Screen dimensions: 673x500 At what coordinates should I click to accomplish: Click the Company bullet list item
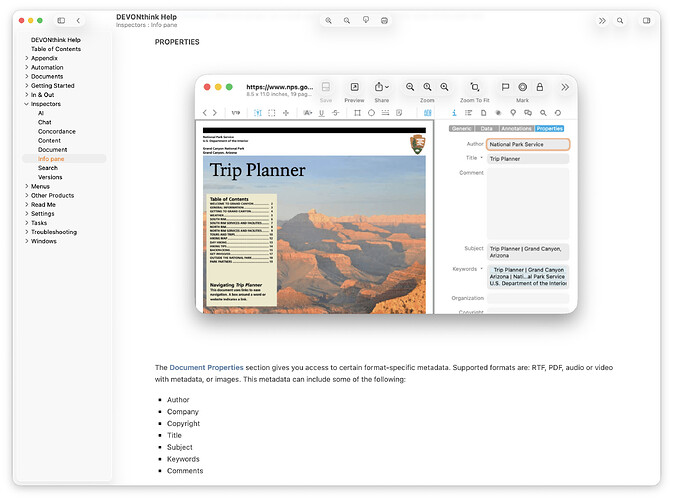[x=183, y=412]
